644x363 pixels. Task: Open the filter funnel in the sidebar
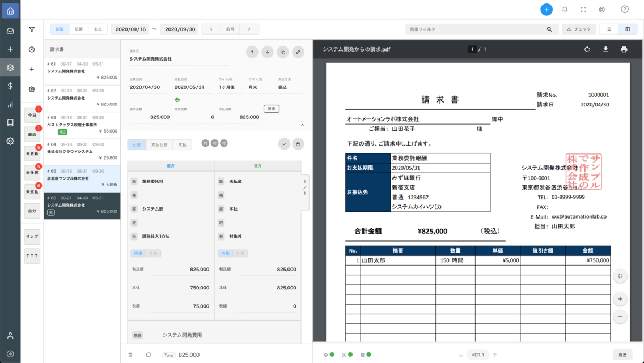click(x=31, y=28)
